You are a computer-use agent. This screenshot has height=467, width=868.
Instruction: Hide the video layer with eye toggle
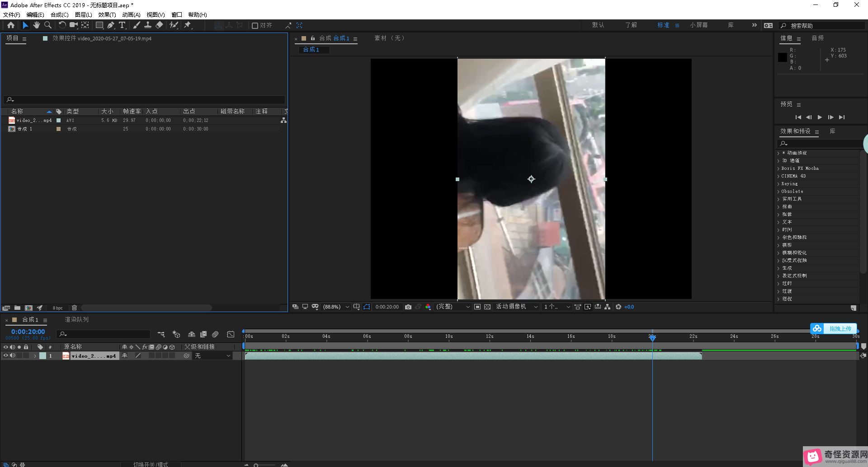click(6, 356)
